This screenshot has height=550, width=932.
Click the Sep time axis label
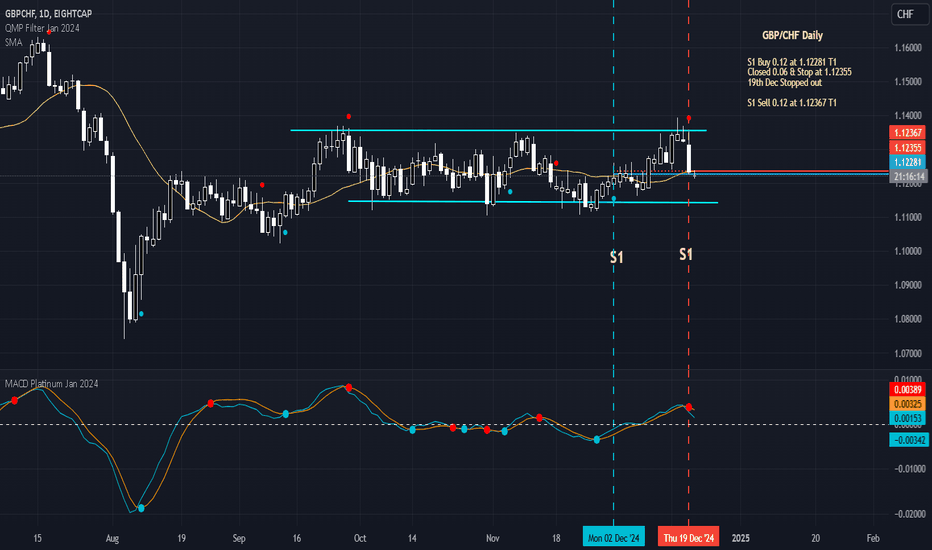(x=239, y=539)
